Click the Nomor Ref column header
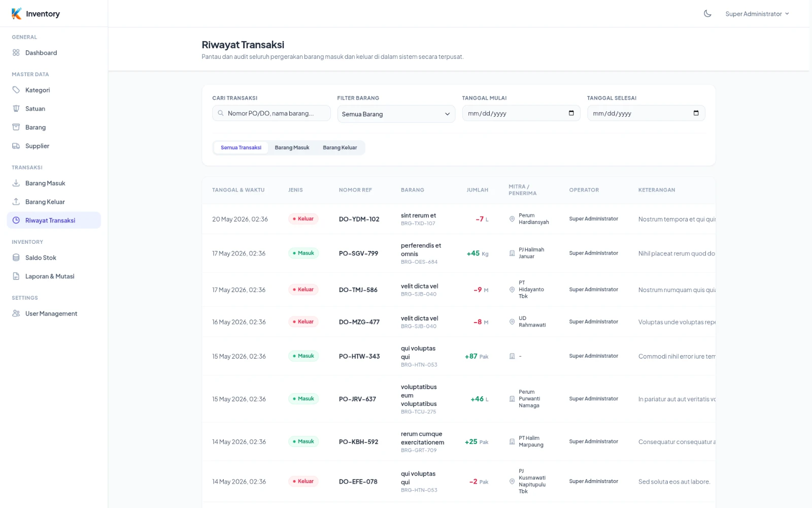The height and width of the screenshot is (508, 812). click(x=355, y=190)
